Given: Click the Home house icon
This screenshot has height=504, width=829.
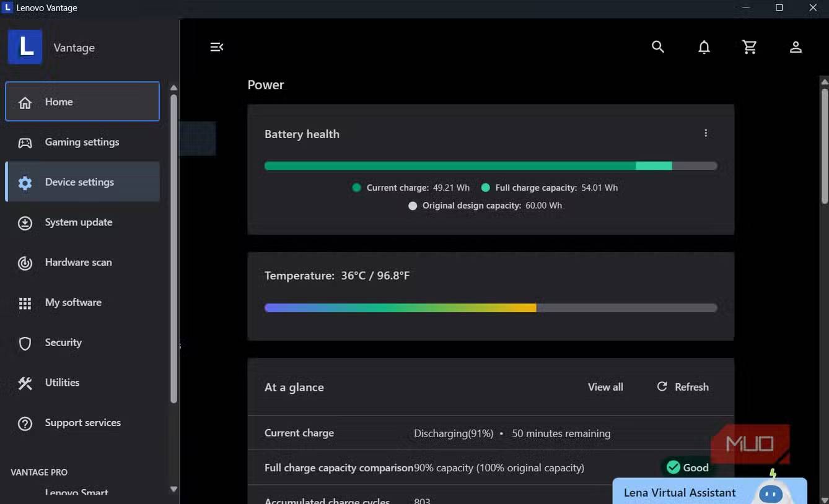Looking at the screenshot, I should (25, 102).
